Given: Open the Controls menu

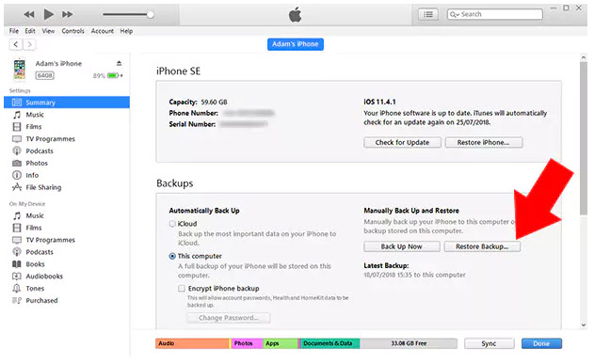Looking at the screenshot, I should coord(72,31).
